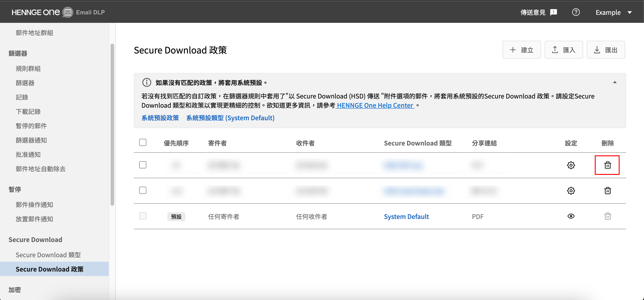Click the disabled checkbox in the 預設 row
The image size is (644, 300).
[x=143, y=216]
